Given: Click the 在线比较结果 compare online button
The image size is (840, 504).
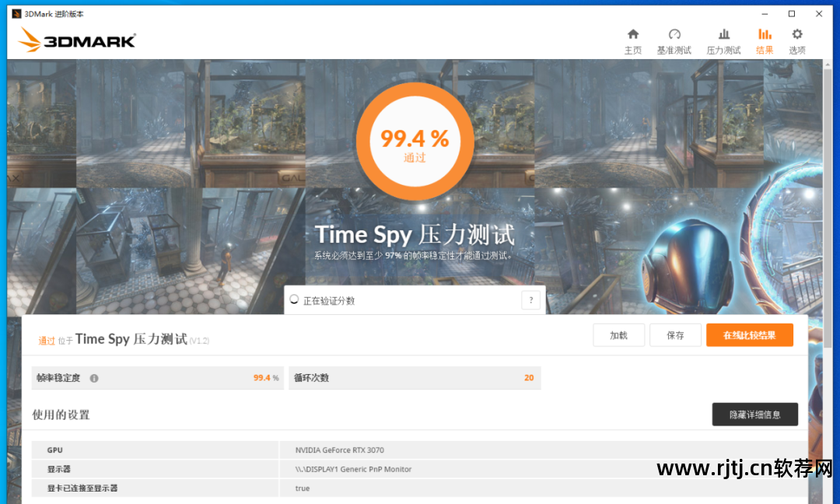Looking at the screenshot, I should pyautogui.click(x=750, y=335).
